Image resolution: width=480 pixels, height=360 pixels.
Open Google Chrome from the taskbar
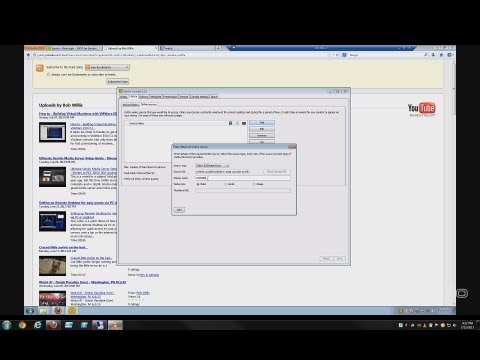[22, 325]
